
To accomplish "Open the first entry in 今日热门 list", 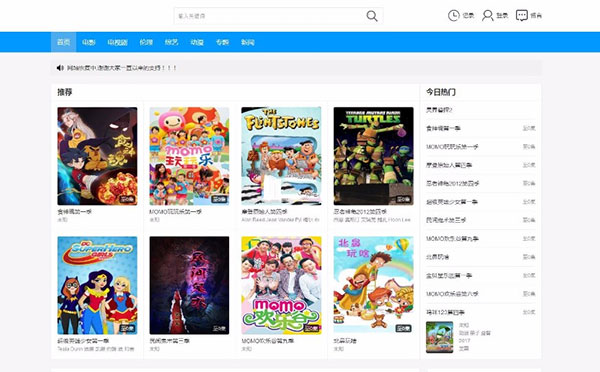I will pyautogui.click(x=439, y=110).
